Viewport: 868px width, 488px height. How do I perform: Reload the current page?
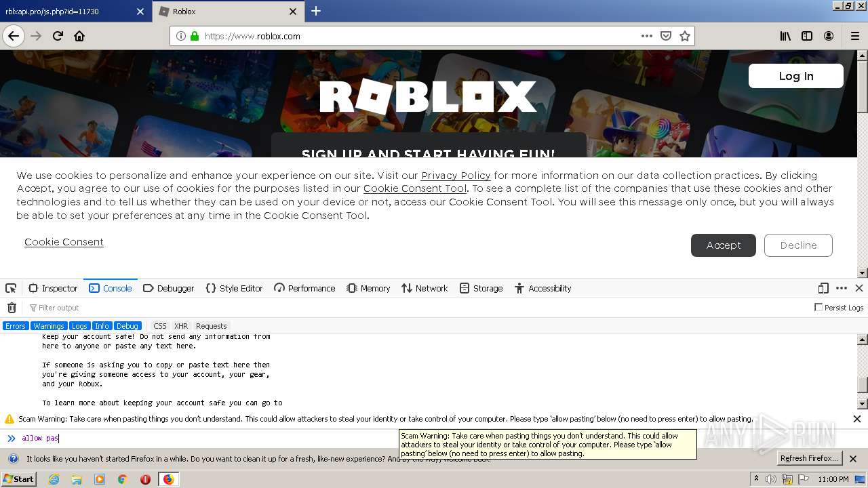[x=58, y=36]
